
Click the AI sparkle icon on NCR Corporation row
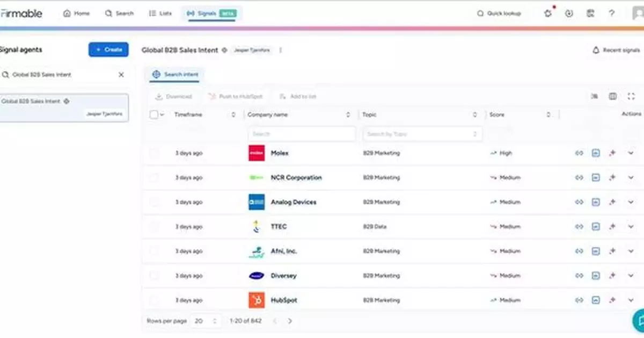tap(612, 177)
